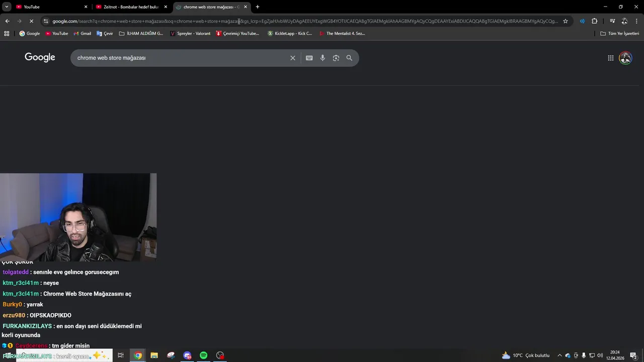Open the media control toolbar icon

pyautogui.click(x=612, y=21)
